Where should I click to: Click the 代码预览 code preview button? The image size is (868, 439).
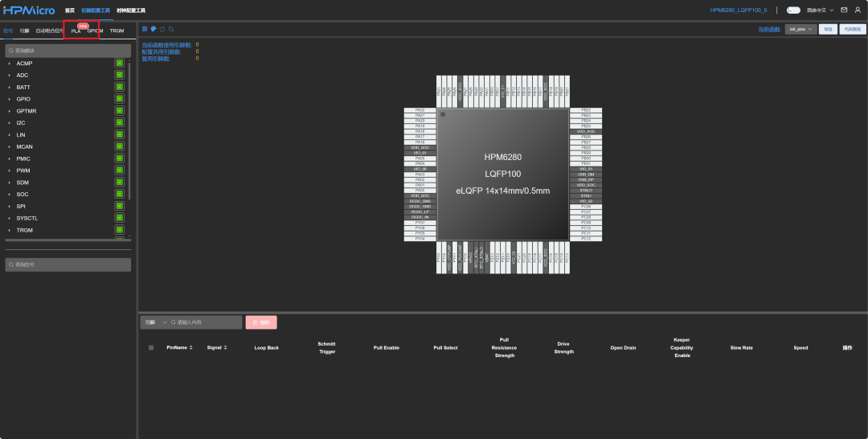853,29
